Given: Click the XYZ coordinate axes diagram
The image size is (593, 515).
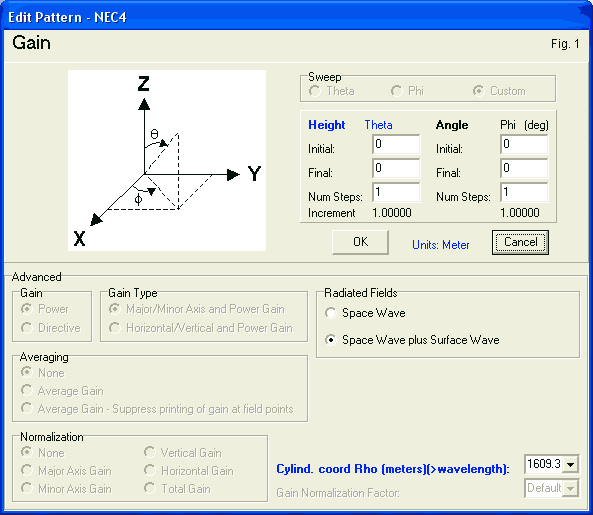Looking at the screenshot, I should click(x=167, y=160).
